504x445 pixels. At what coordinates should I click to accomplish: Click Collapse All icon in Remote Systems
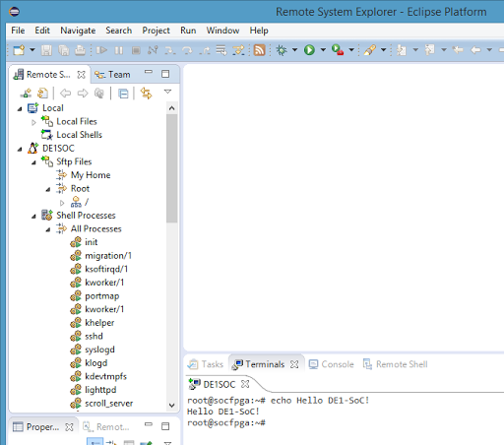tap(123, 94)
